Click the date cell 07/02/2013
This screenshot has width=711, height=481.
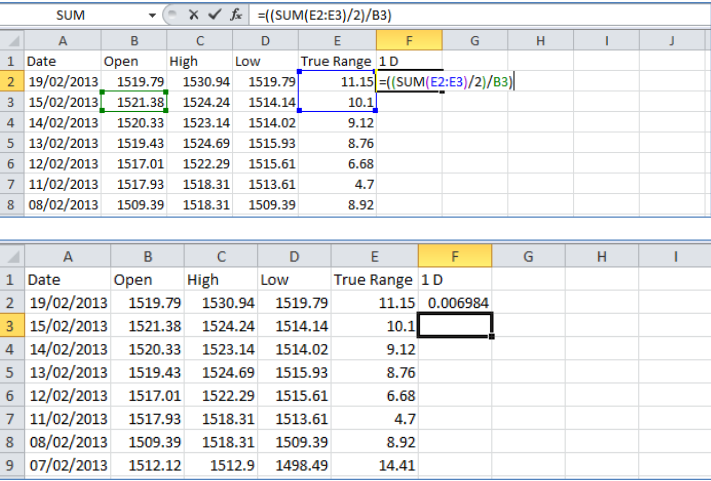tap(66, 468)
